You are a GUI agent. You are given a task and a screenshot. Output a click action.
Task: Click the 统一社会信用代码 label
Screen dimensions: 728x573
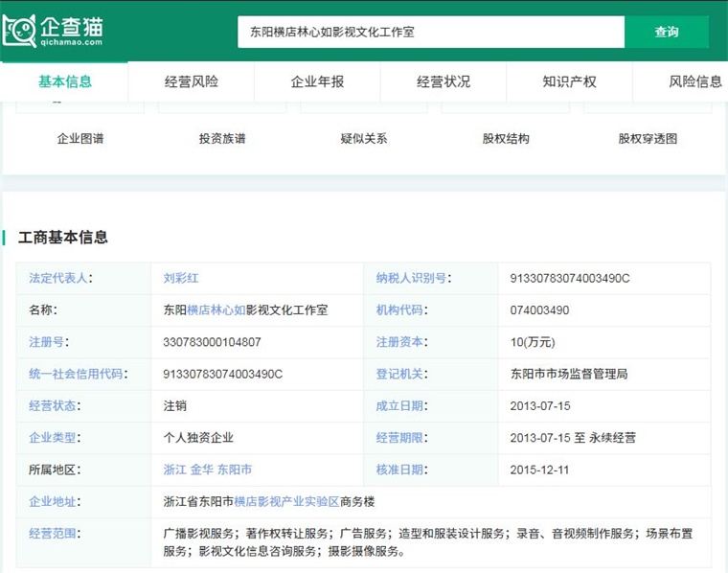coord(78,374)
